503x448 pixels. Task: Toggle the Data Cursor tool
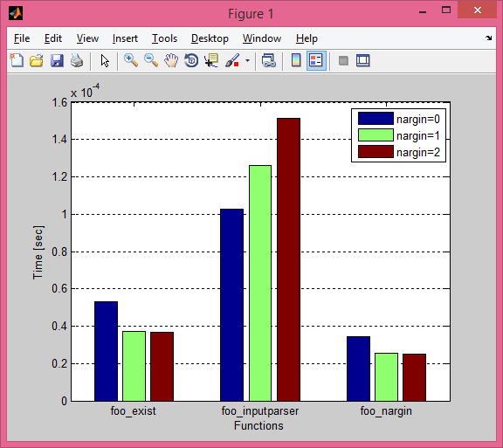click(211, 60)
